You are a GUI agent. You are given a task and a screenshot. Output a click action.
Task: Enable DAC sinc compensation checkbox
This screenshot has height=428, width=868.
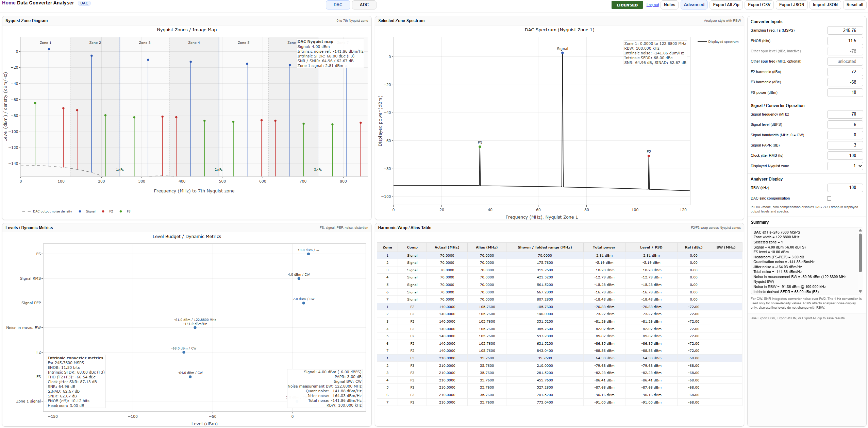(x=829, y=199)
